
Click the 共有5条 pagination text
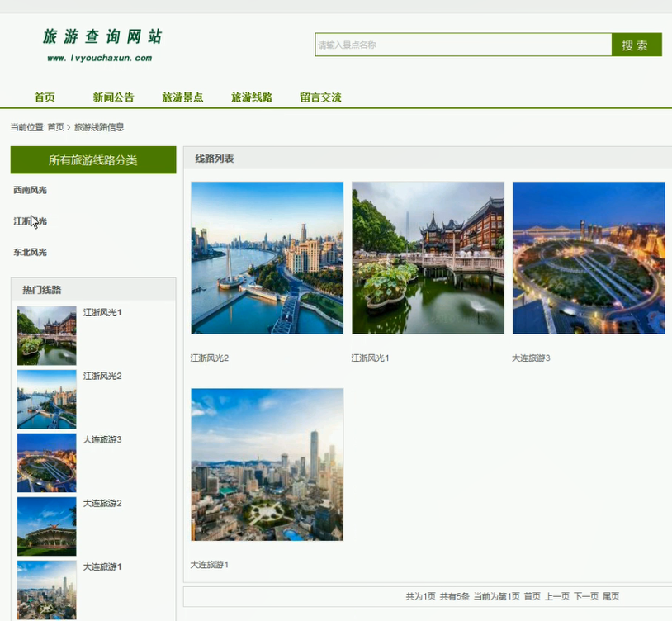(454, 596)
